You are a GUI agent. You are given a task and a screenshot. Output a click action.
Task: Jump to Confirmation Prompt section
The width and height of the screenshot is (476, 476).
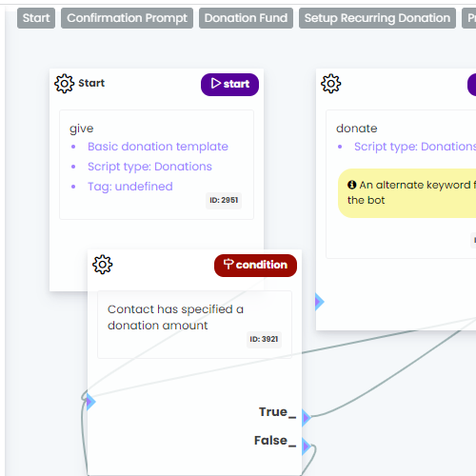pos(127,18)
